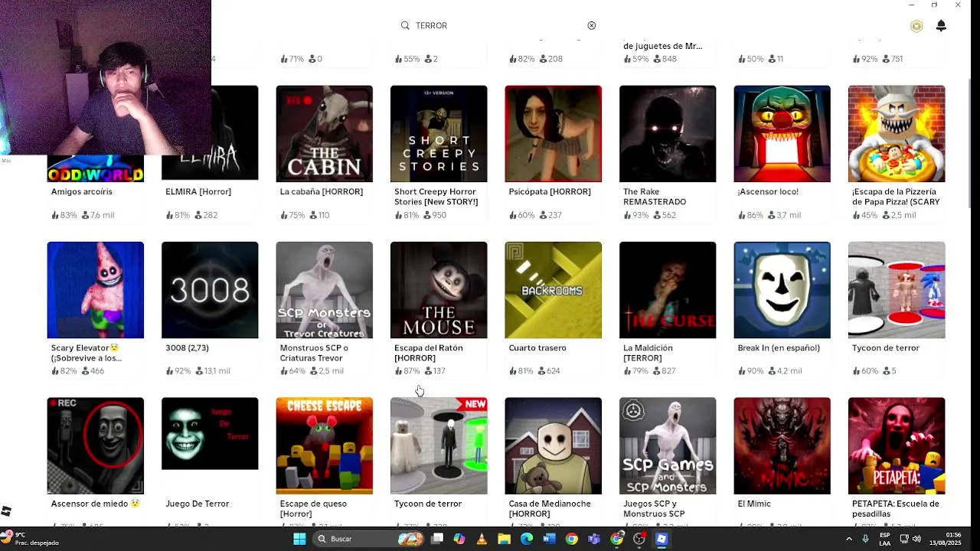Click the search magnifier icon
The image size is (980, 551).
(x=405, y=25)
